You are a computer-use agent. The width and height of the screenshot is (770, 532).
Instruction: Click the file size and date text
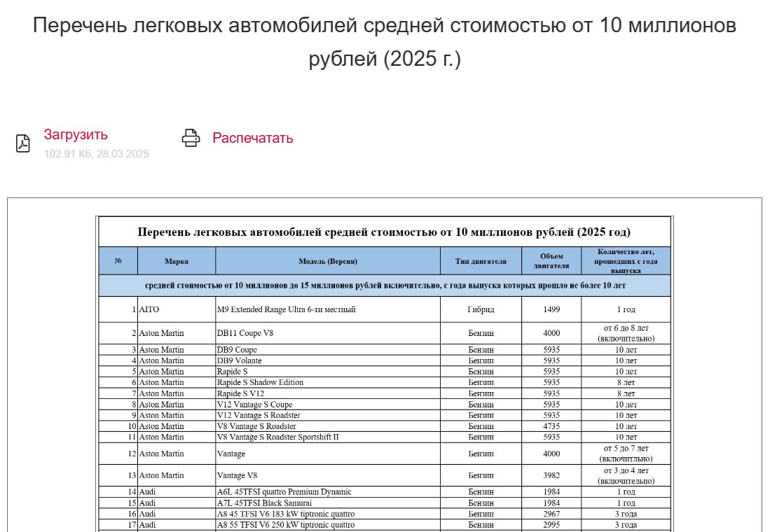tap(96, 154)
